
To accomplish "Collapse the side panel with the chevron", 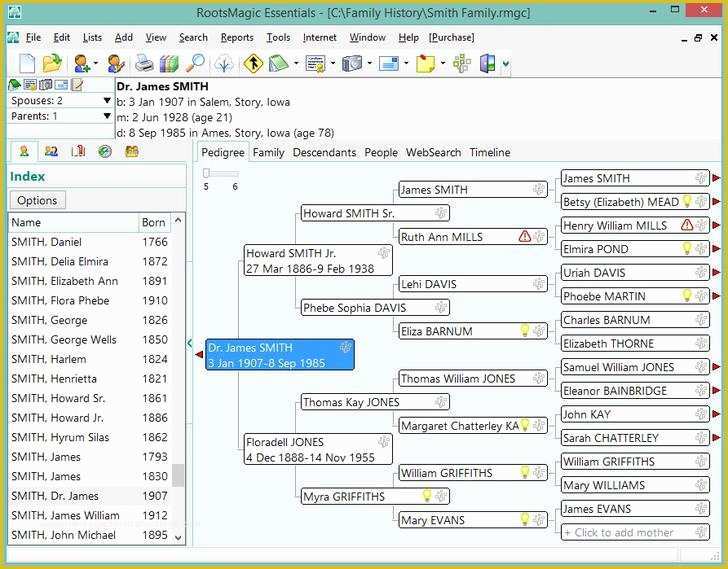I will pyautogui.click(x=190, y=343).
